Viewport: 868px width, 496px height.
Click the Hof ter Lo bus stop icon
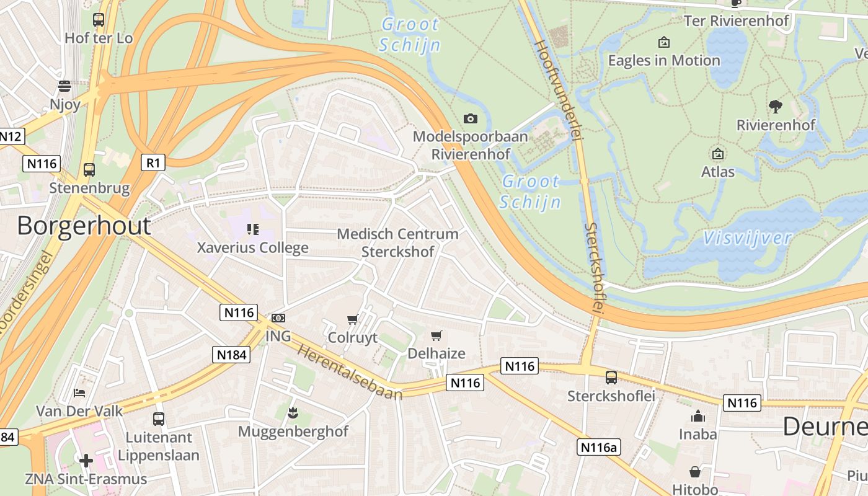pyautogui.click(x=99, y=20)
